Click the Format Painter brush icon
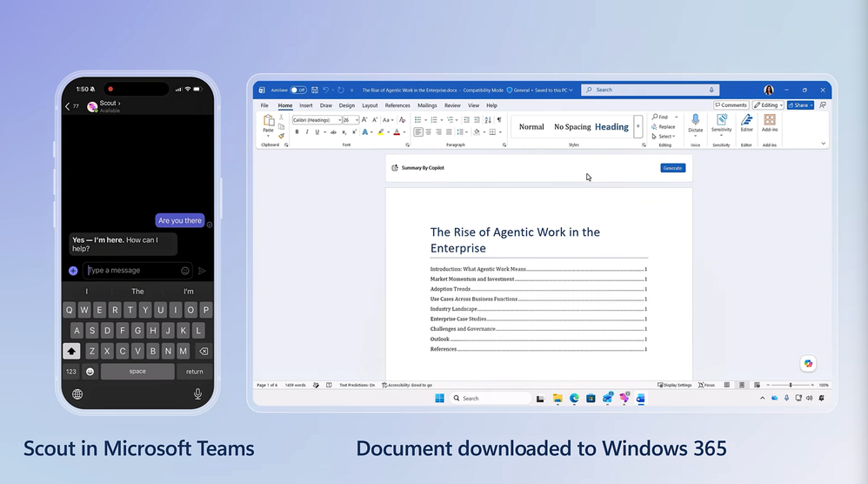 (x=281, y=136)
